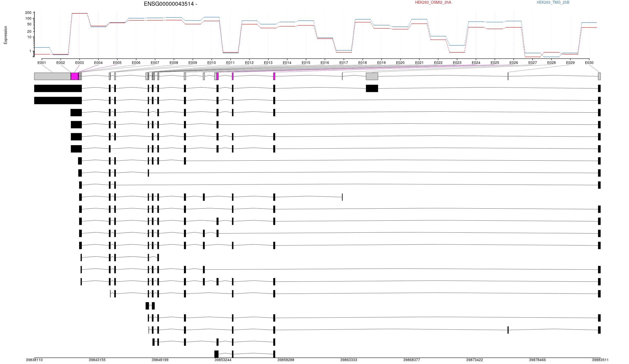
Task: Click exon label E013
Action: [x=268, y=63]
